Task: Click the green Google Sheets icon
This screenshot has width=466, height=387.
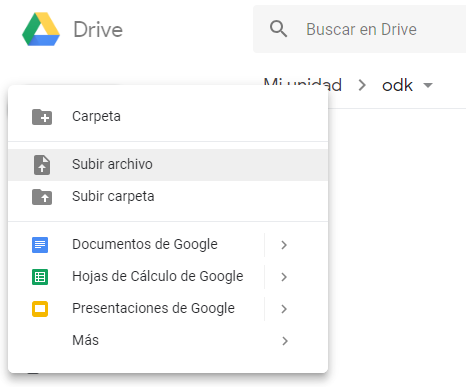Action: pyautogui.click(x=40, y=277)
